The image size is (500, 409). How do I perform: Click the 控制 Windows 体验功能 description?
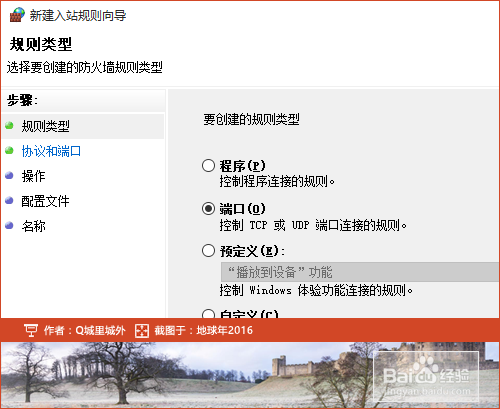(x=316, y=290)
